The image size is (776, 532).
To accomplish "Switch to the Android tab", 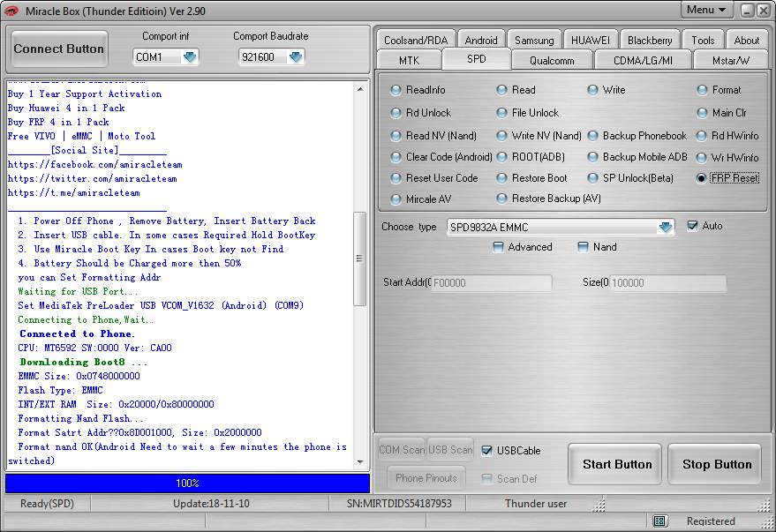I will pos(481,40).
